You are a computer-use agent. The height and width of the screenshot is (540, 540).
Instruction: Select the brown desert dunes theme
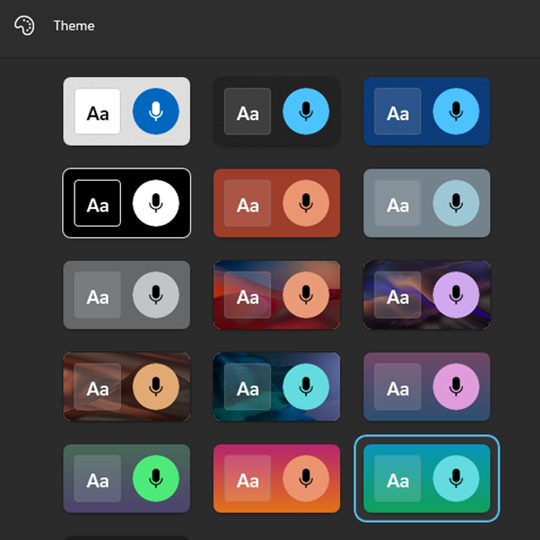click(x=126, y=386)
